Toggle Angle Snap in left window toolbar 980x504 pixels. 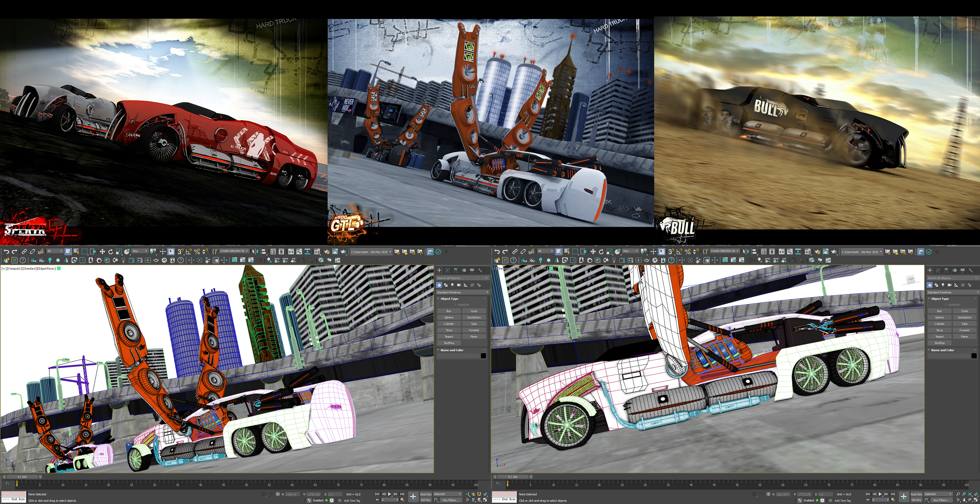[188, 251]
